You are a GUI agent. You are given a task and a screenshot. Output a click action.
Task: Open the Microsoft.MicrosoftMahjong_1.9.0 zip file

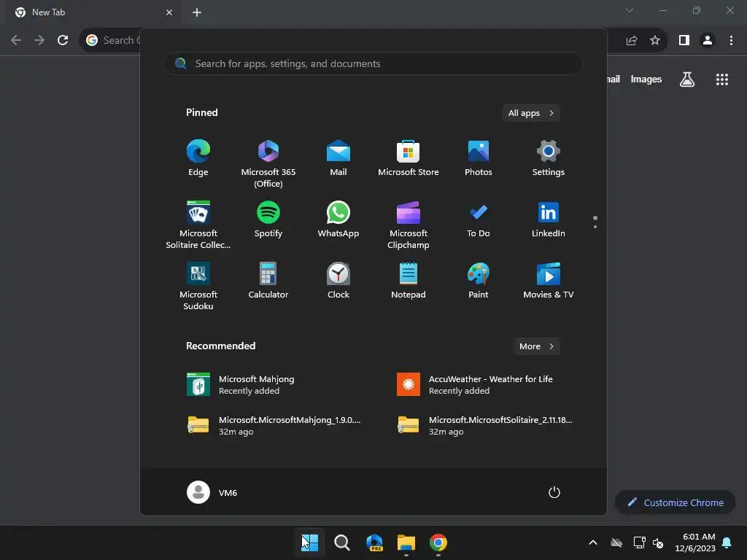coord(273,425)
